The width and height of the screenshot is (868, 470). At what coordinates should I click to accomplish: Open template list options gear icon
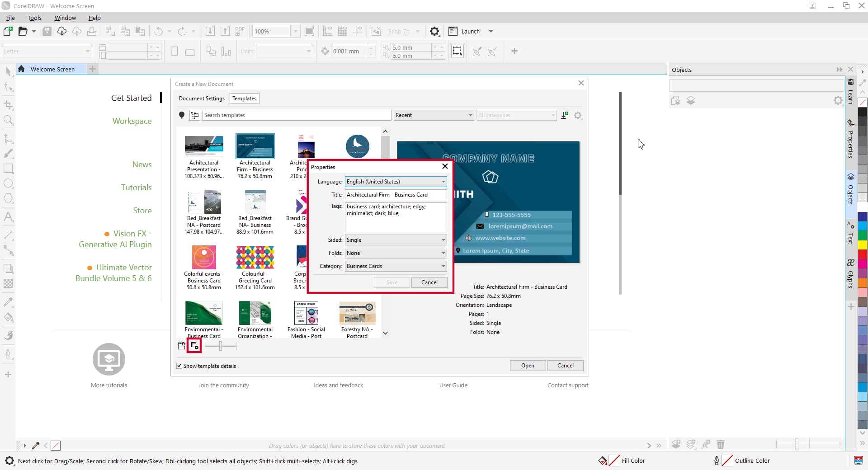pos(578,115)
